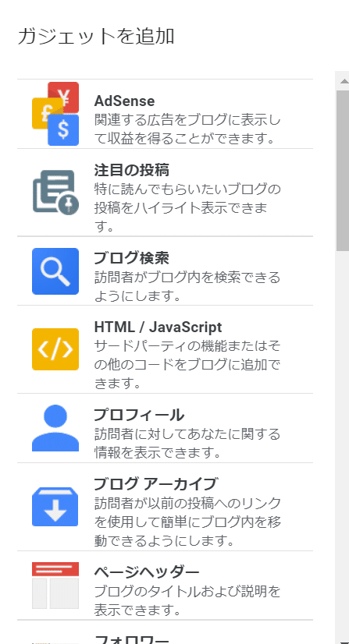This screenshot has width=349, height=644.
Task: Click the HTML / JavaScript title text
Action: coord(158,327)
